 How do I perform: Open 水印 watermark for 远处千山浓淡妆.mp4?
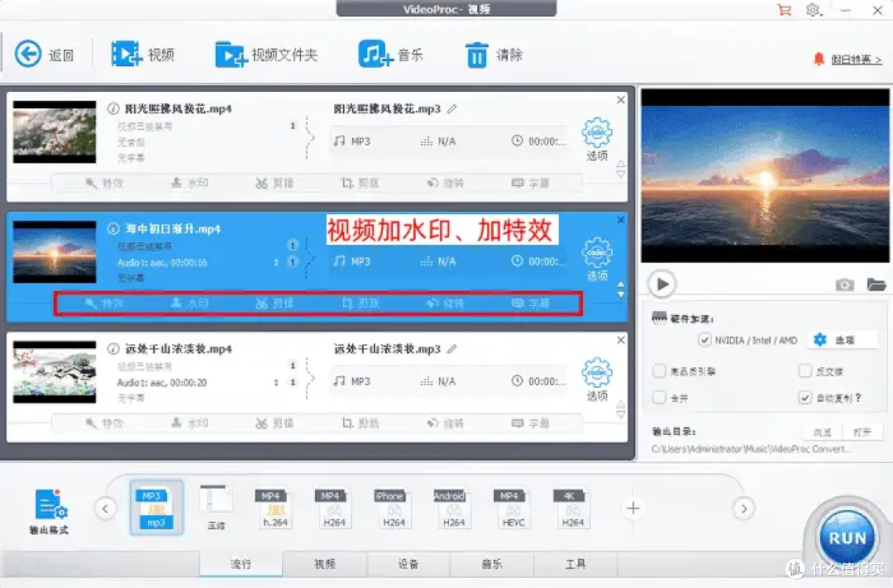coord(189,423)
